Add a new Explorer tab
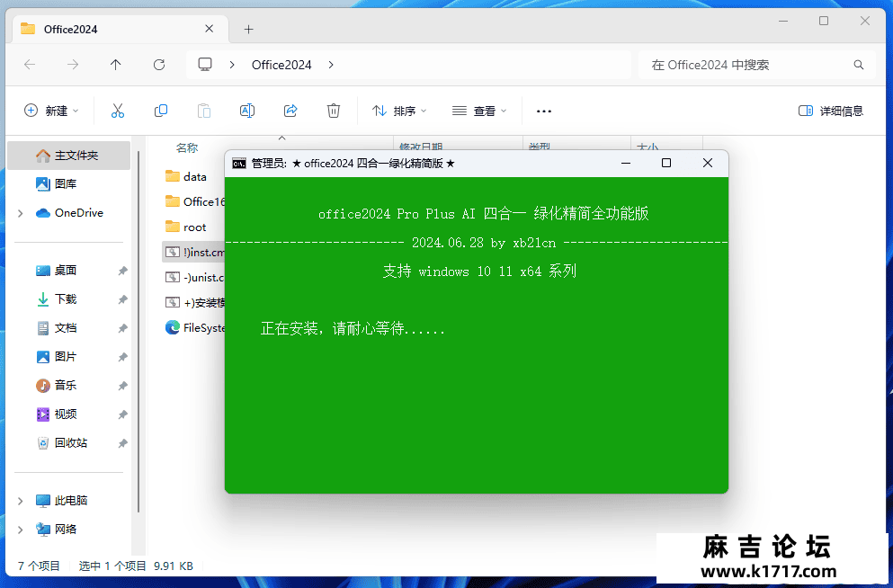 (x=248, y=29)
